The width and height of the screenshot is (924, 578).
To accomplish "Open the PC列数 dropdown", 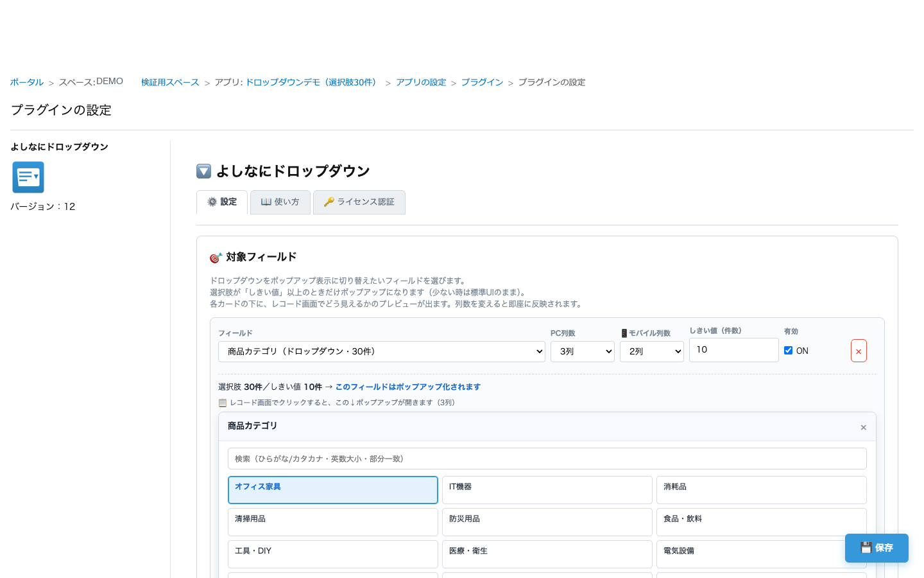I will coord(583,351).
